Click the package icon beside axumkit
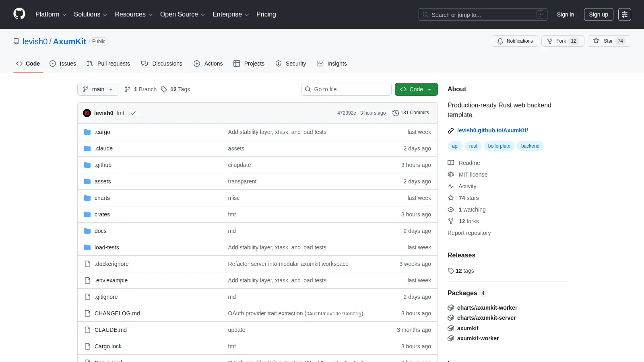 [451, 328]
